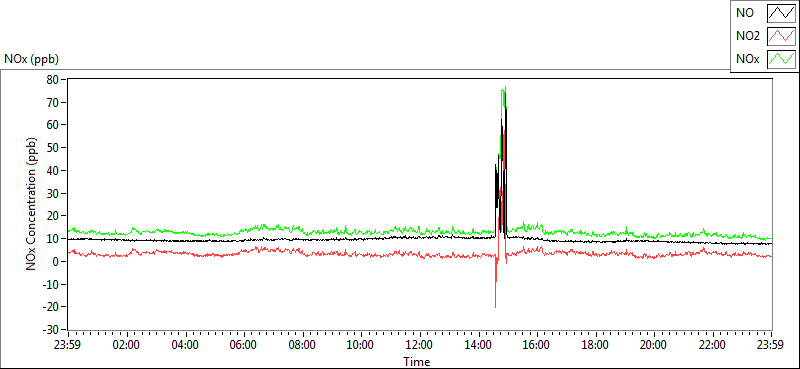
Task: Click the green NOx spike peak near 77 ppb
Action: coord(505,87)
